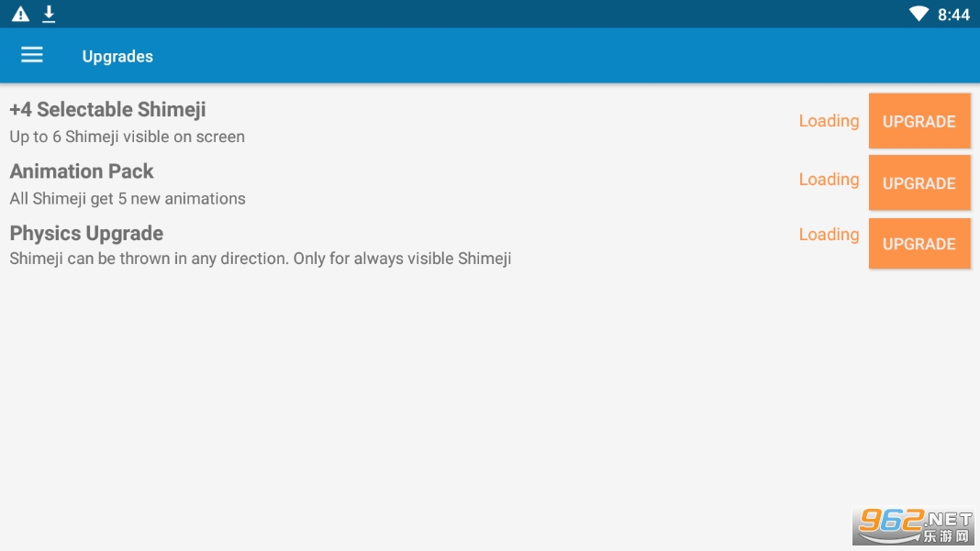Viewport: 980px width, 551px height.
Task: Tap the 8:44 clock in status bar
Action: pyautogui.click(x=953, y=15)
